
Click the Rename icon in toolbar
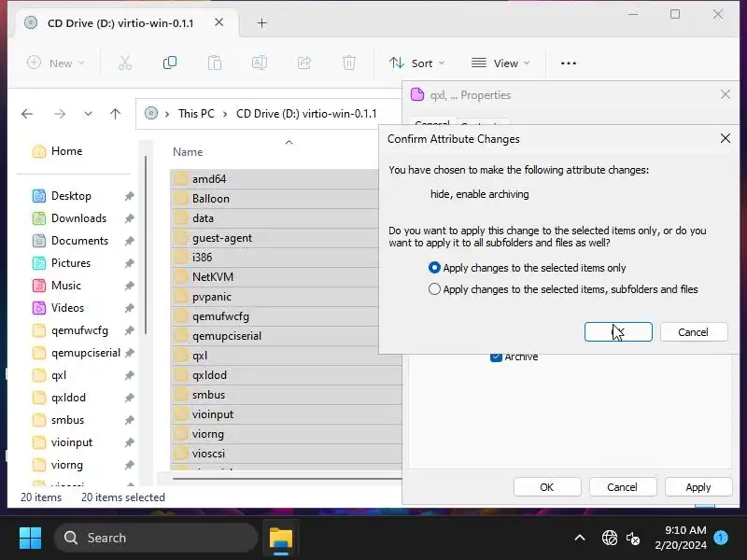click(260, 63)
